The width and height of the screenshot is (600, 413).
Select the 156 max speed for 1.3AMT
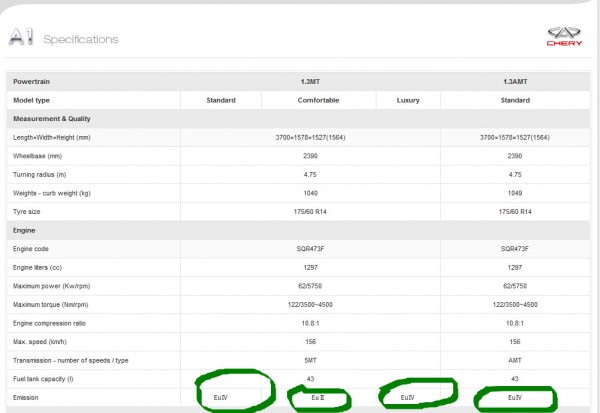coord(515,342)
